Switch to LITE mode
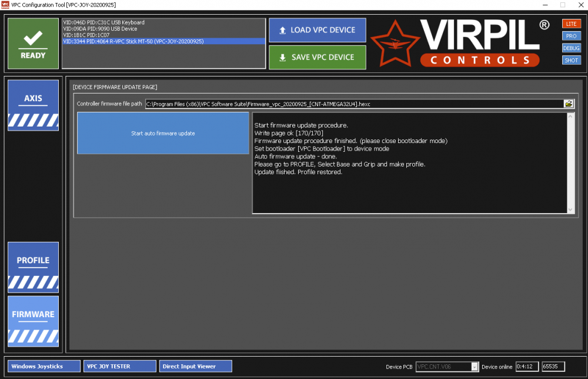588x379 pixels. pos(571,24)
